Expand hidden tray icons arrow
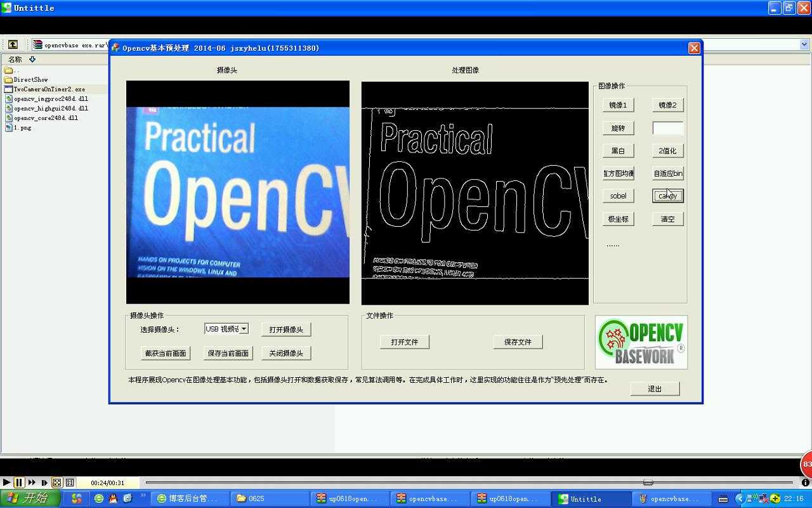812x508 pixels. [x=740, y=498]
